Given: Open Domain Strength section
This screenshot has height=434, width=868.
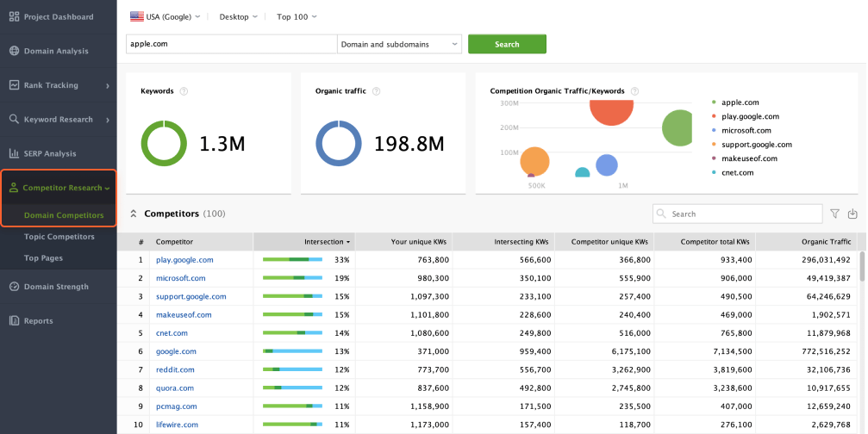Looking at the screenshot, I should [x=58, y=287].
